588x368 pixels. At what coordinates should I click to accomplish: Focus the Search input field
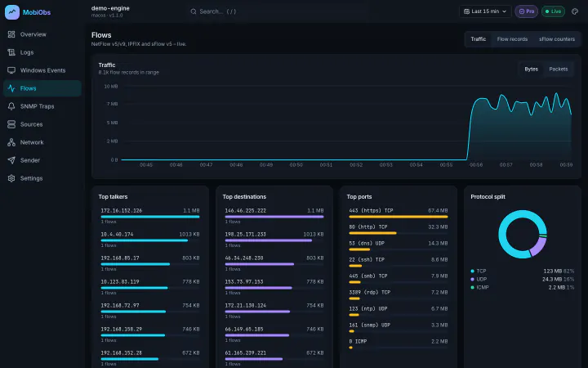coord(278,11)
